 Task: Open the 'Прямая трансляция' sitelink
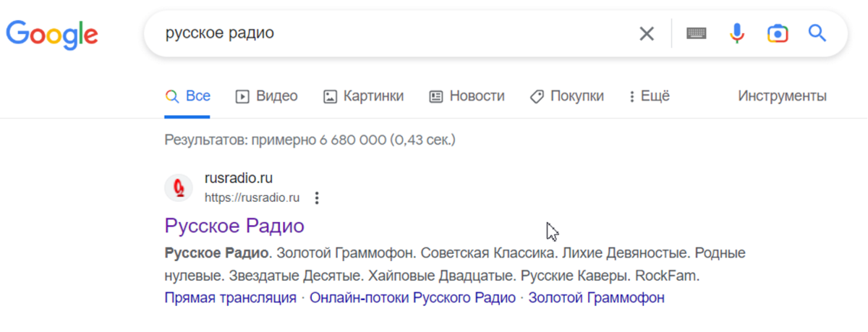point(231,297)
